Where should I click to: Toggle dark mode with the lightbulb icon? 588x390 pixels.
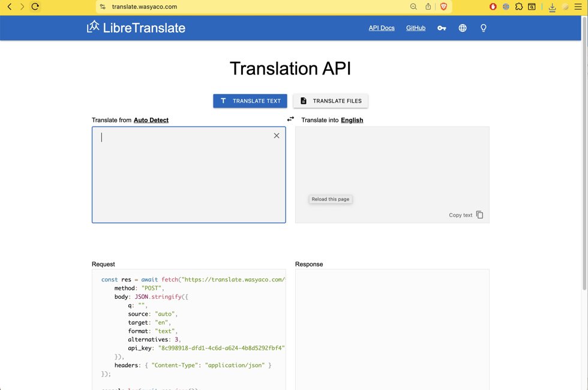click(x=483, y=28)
